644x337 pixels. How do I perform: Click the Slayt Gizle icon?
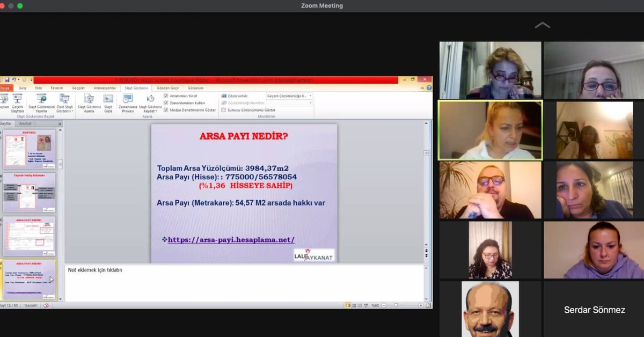[108, 99]
